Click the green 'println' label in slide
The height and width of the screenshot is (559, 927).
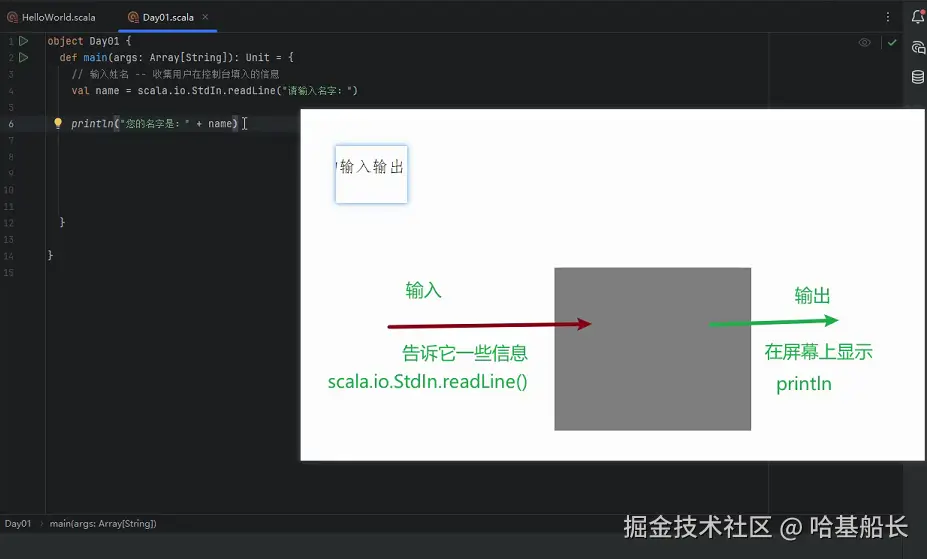click(x=804, y=384)
